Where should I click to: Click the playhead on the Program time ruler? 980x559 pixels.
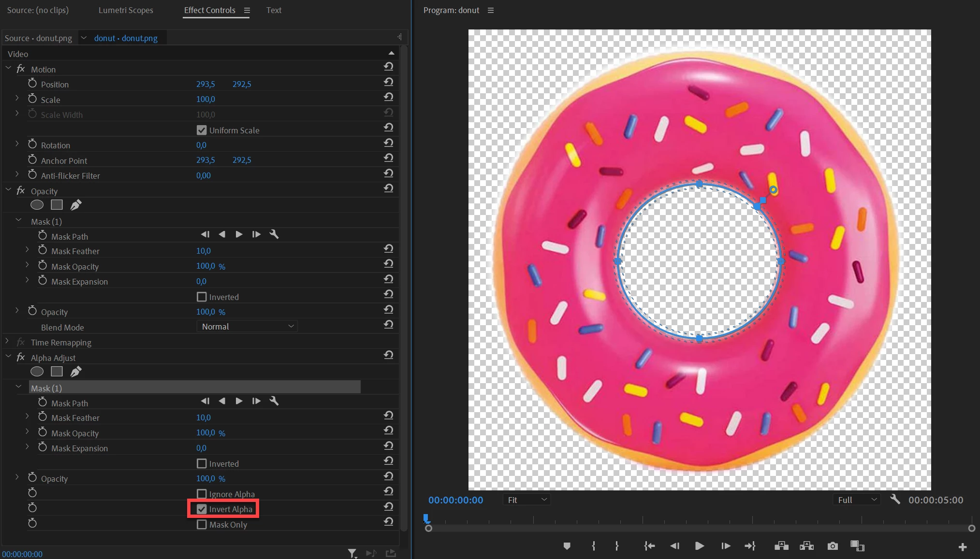tap(426, 519)
